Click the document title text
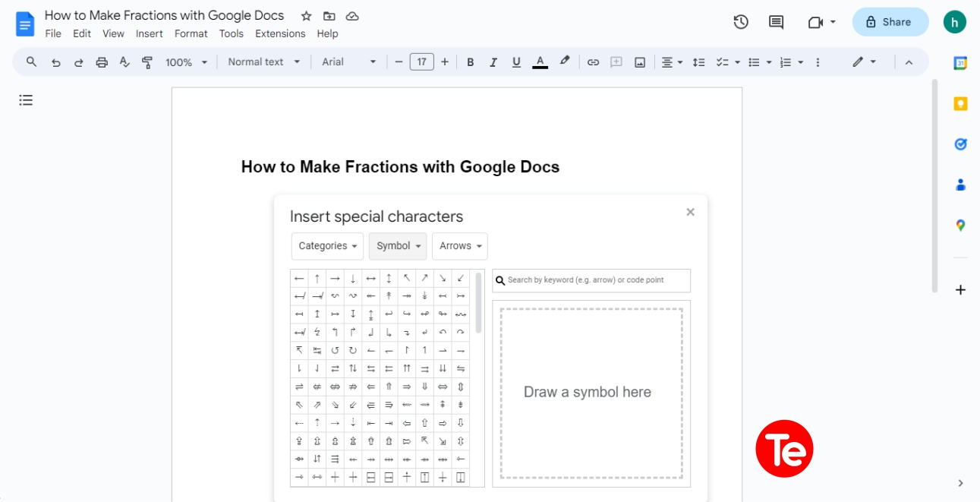 coord(164,15)
